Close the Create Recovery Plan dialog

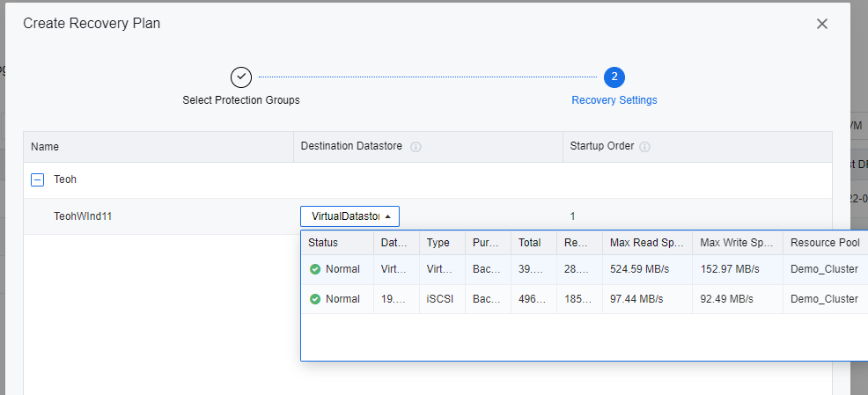click(x=822, y=24)
